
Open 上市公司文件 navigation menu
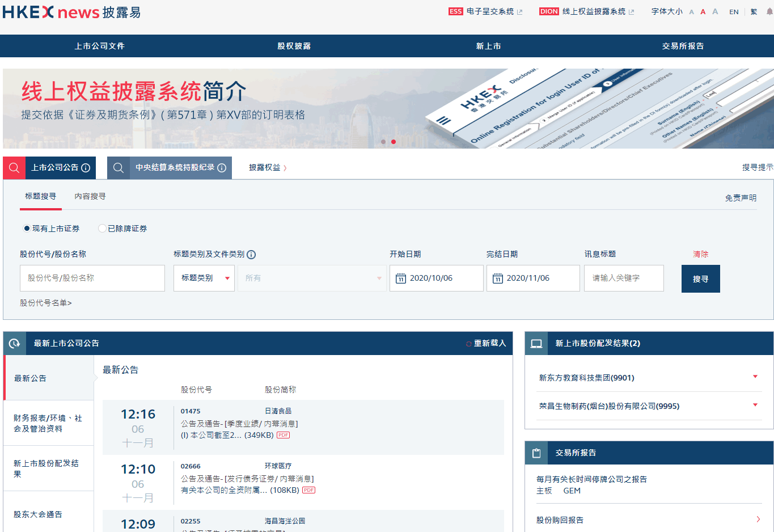(x=100, y=46)
